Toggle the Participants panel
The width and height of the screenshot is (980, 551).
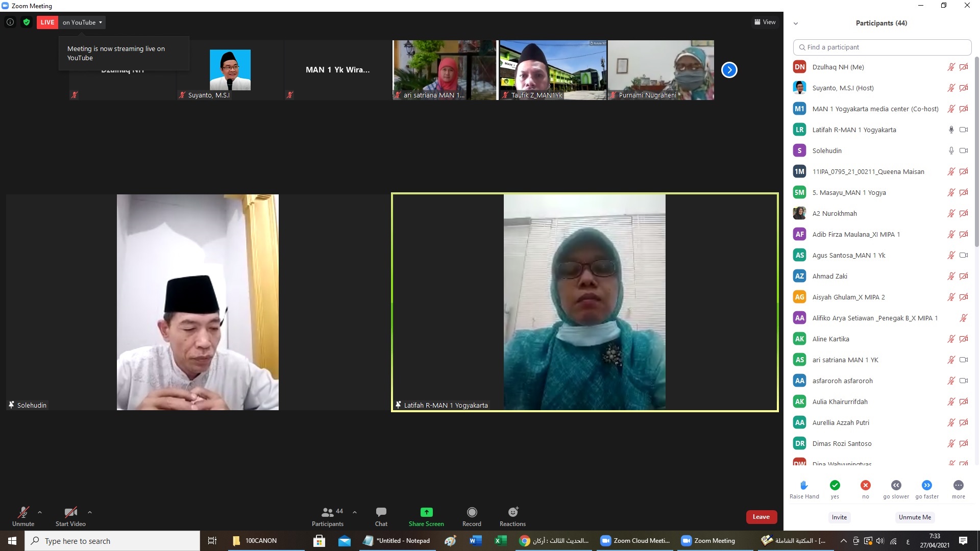coord(328,512)
